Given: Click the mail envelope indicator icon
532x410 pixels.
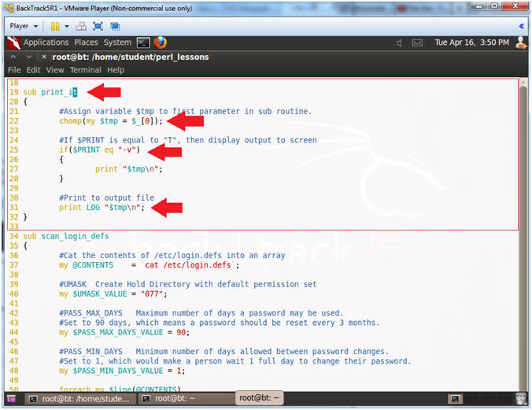Looking at the screenshot, I should [417, 42].
